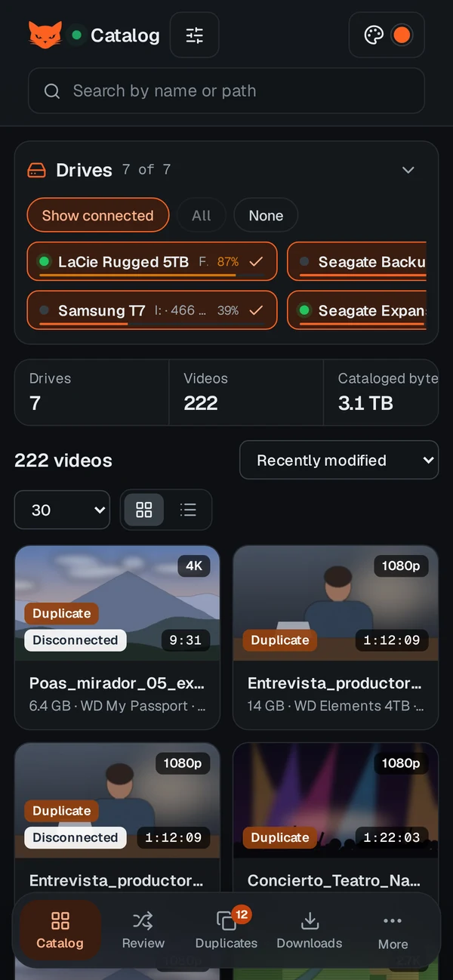Switch to list view

188,510
